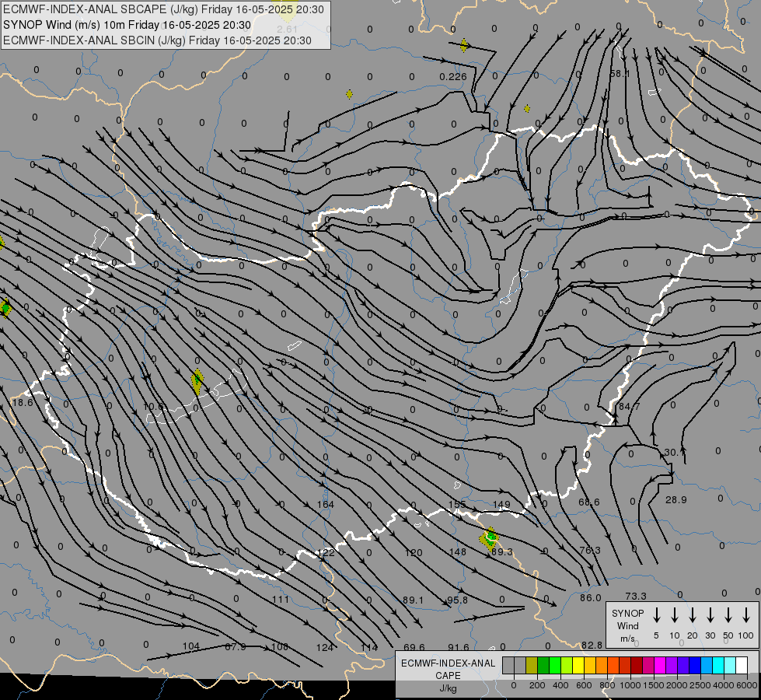Click the 'ECMWF-INDEX-ANAL CAPE' legend label
The width and height of the screenshot is (761, 700).
click(x=448, y=670)
